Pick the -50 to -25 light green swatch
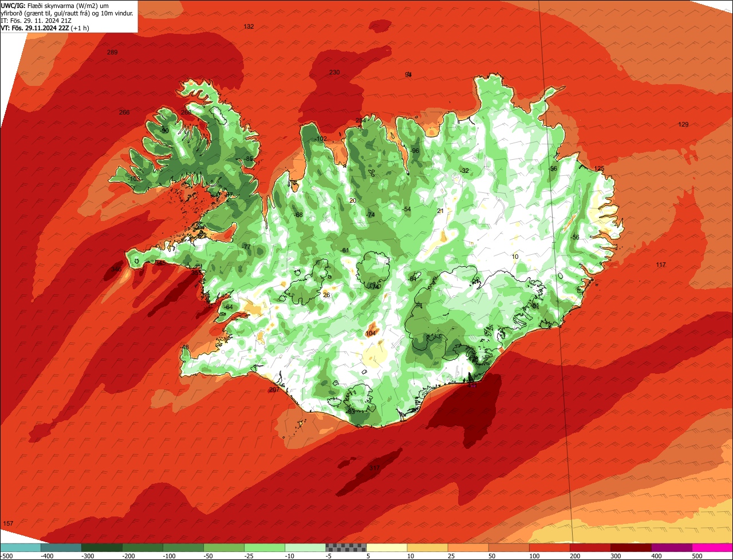The image size is (733, 560). (224, 547)
